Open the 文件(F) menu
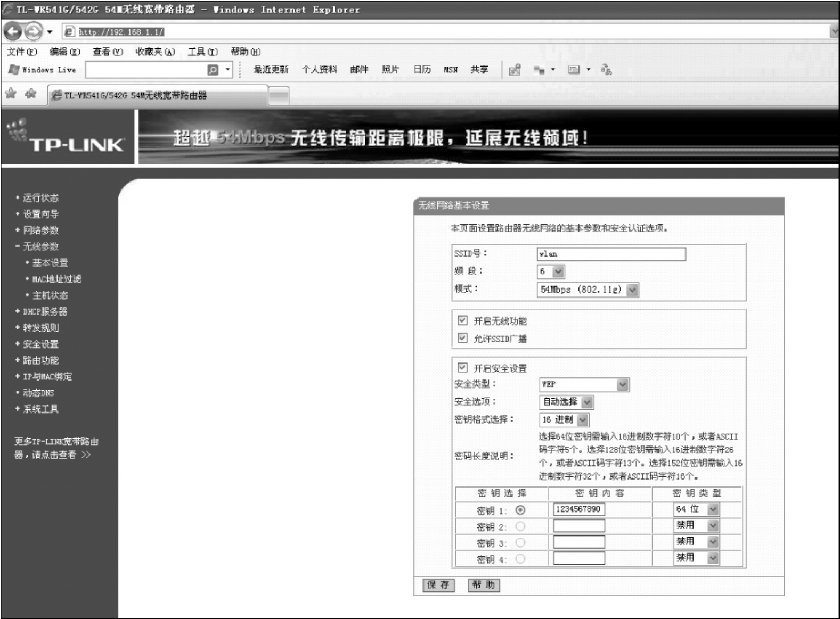 click(x=22, y=52)
